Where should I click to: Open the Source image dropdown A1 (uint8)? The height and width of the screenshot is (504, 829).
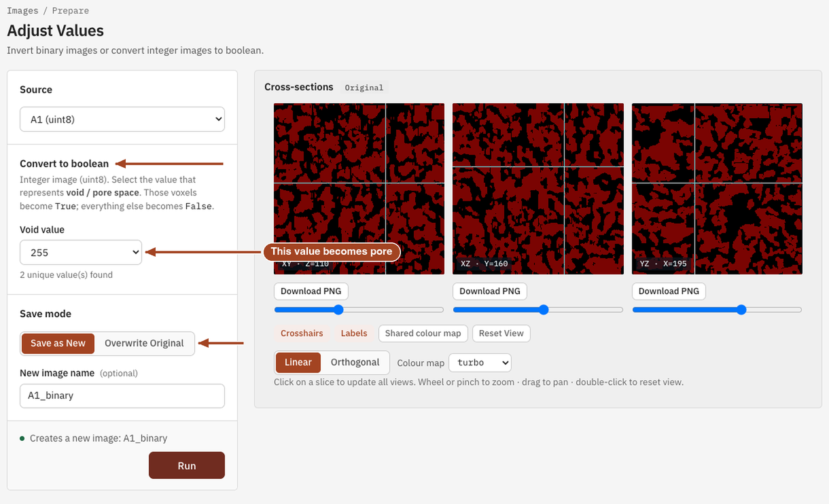122,120
